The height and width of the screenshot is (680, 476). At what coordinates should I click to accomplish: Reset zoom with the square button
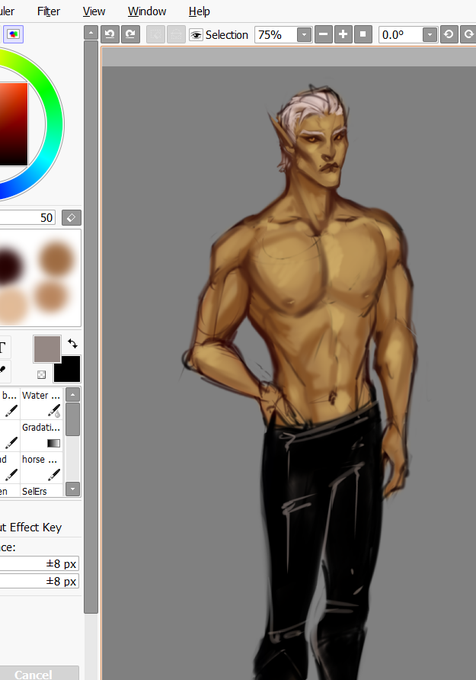[363, 34]
